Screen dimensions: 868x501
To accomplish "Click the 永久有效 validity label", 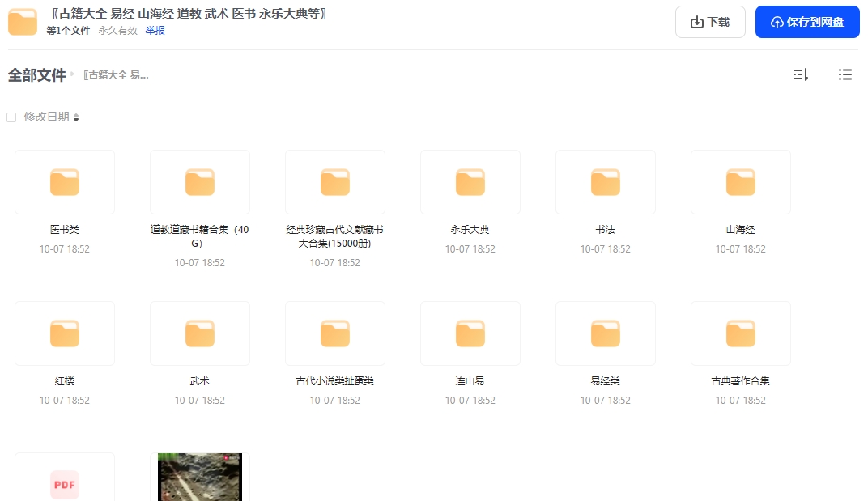I will [x=118, y=31].
